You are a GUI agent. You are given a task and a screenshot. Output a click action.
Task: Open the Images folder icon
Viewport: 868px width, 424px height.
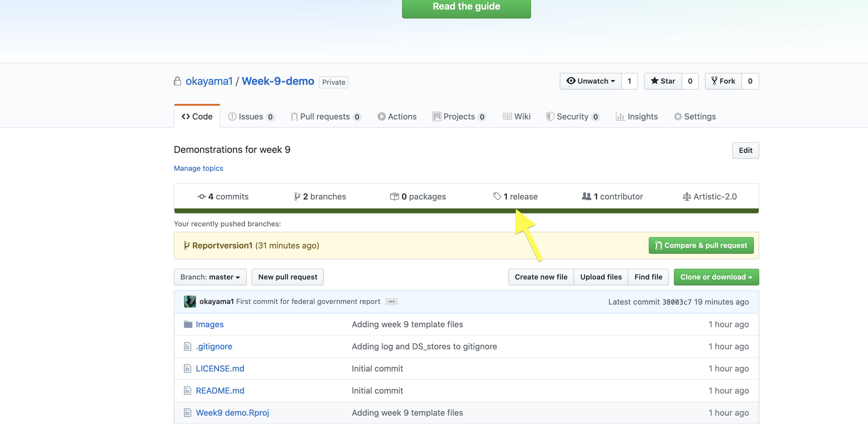(x=188, y=324)
